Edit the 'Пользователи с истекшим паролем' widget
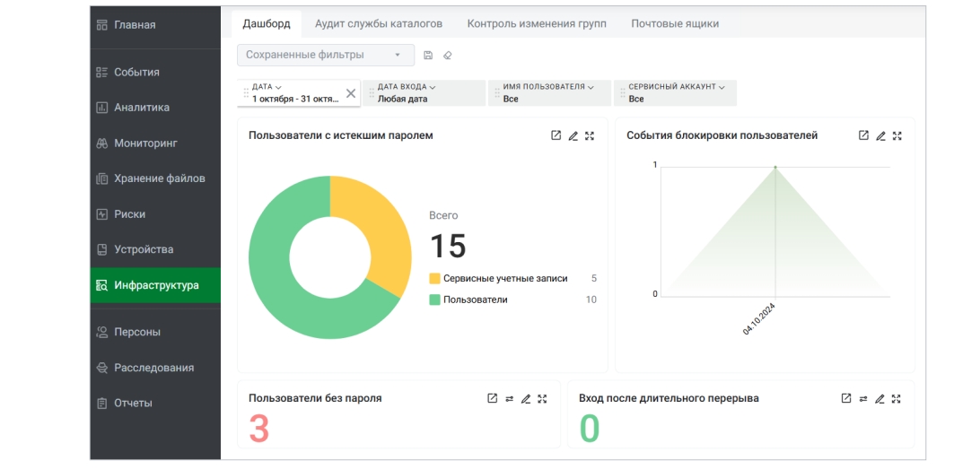Screen dimensions: 980x469 pyautogui.click(x=573, y=136)
